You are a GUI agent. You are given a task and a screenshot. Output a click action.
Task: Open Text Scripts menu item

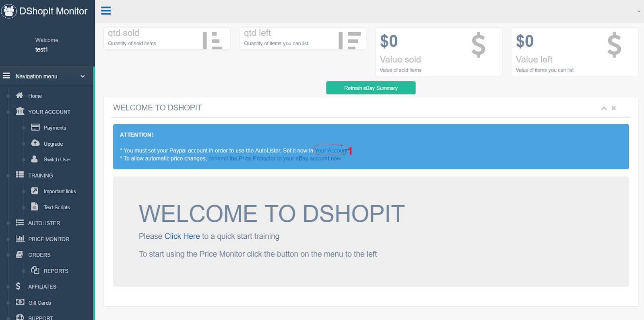57,207
